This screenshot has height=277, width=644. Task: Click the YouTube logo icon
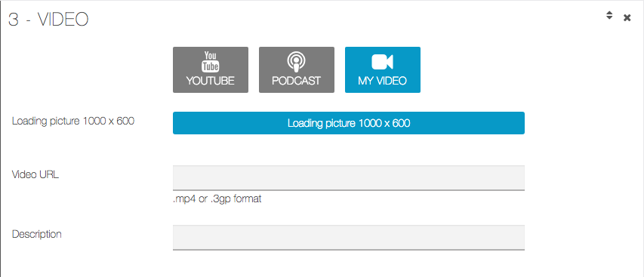211,62
